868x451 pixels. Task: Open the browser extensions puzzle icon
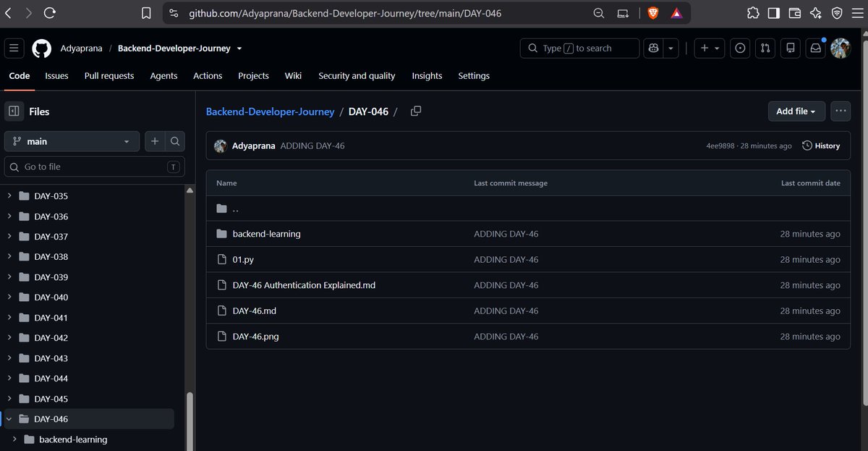click(x=753, y=13)
